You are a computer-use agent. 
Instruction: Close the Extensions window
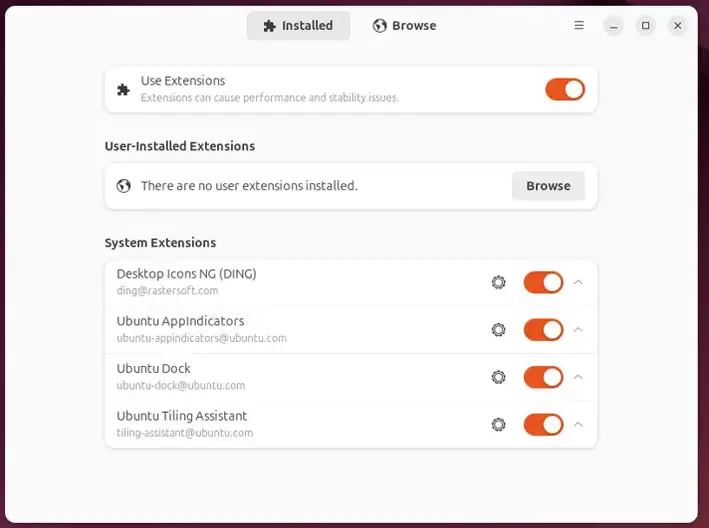677,26
